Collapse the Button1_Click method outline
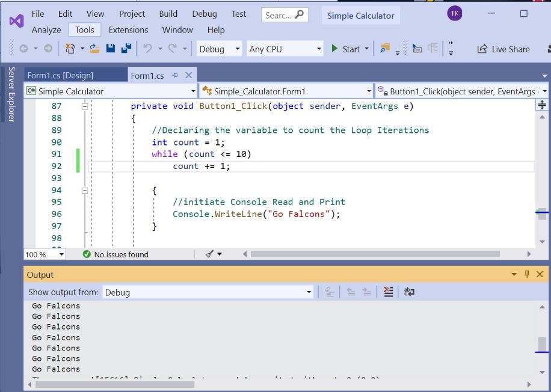 [x=85, y=106]
